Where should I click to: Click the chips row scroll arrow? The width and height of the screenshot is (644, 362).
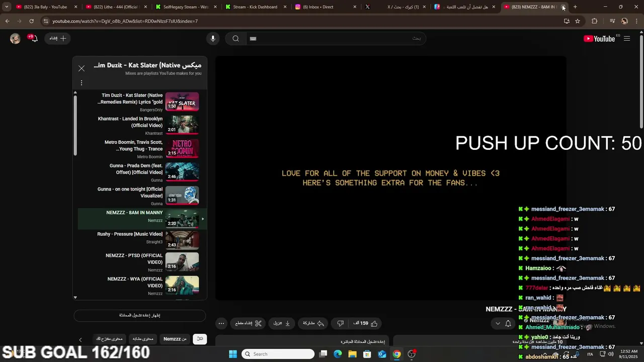coord(80,340)
